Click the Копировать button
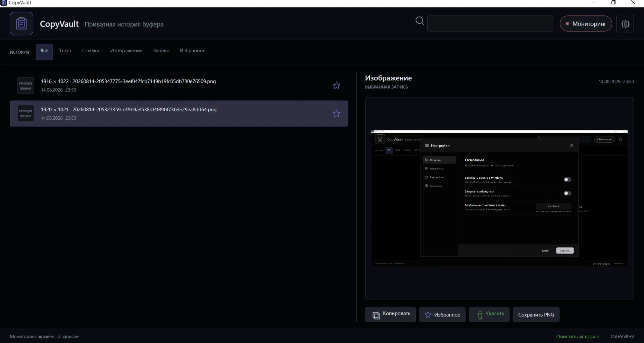The image size is (644, 343). [x=390, y=315]
